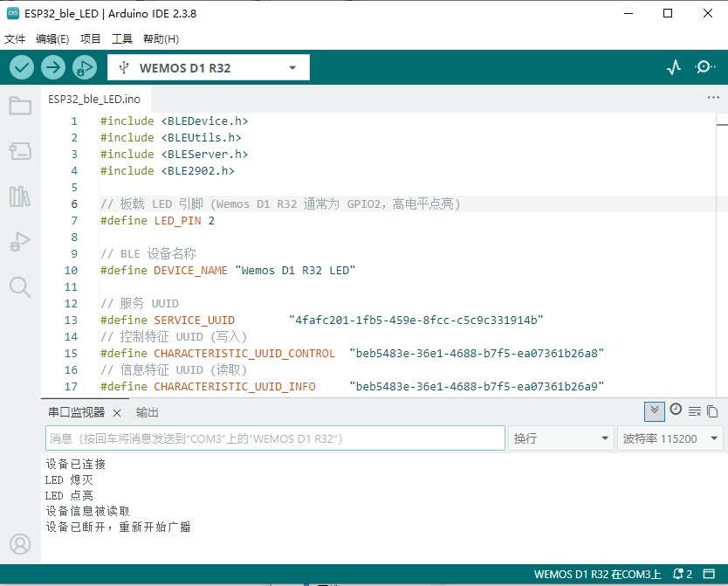Open the Debug panel in sidebar

tap(20, 241)
